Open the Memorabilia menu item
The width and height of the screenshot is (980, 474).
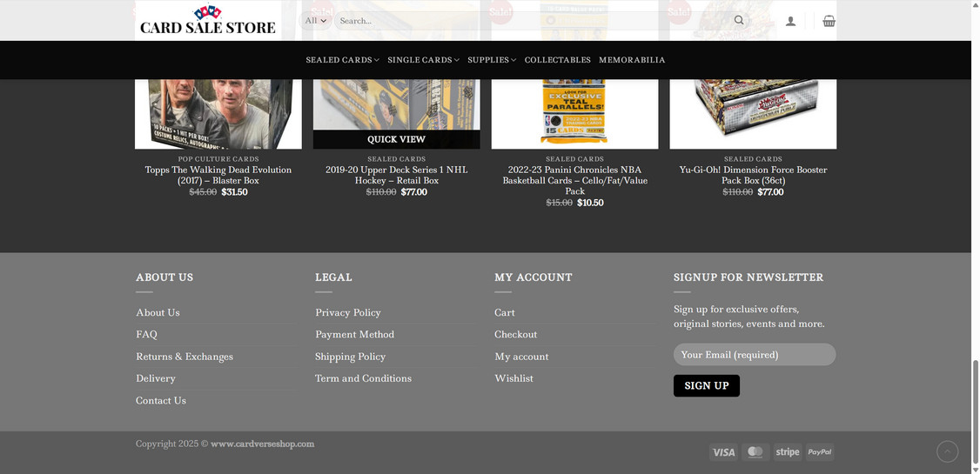point(632,60)
